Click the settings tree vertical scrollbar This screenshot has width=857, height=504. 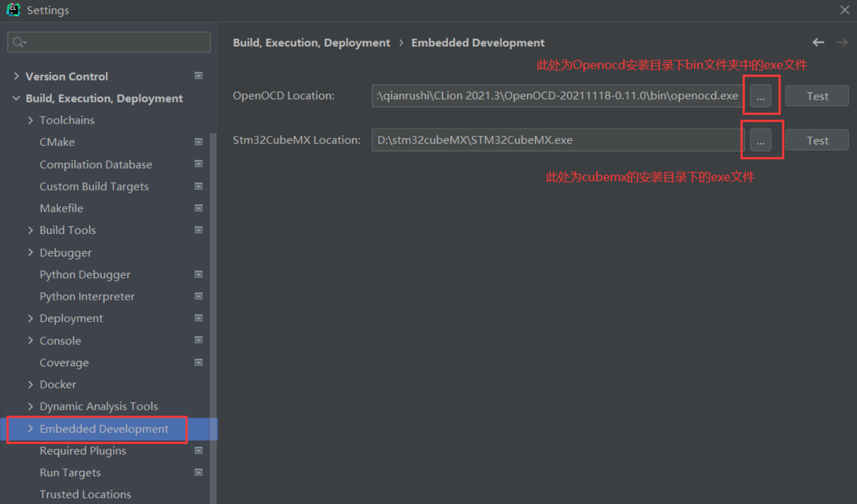pyautogui.click(x=213, y=319)
